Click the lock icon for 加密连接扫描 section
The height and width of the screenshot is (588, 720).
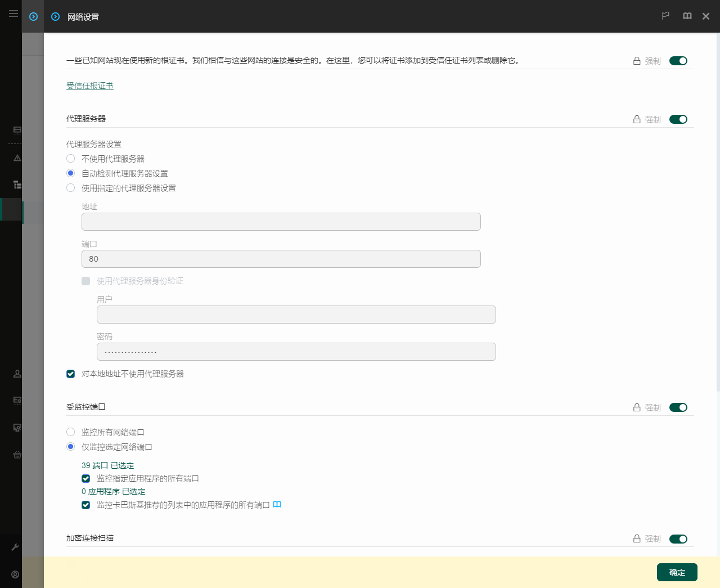point(637,538)
